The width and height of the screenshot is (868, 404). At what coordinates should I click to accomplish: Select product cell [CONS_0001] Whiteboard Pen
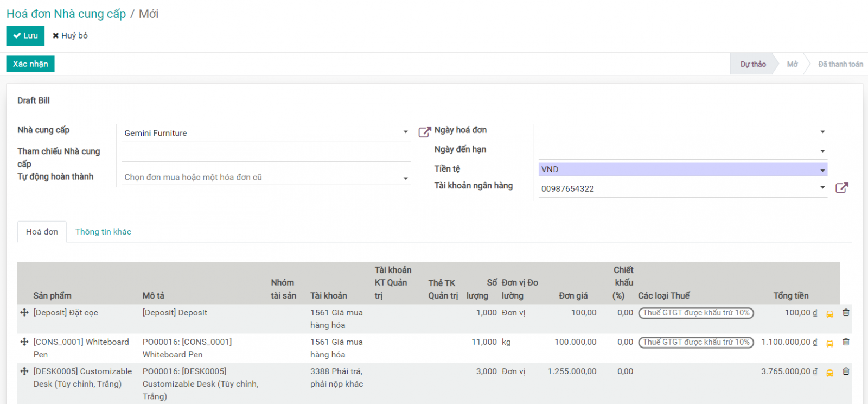pos(81,348)
